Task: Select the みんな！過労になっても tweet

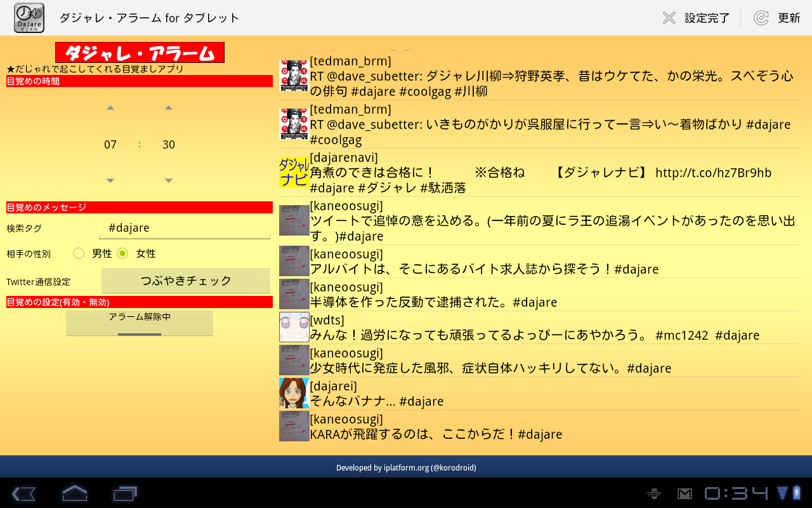Action: [x=535, y=335]
